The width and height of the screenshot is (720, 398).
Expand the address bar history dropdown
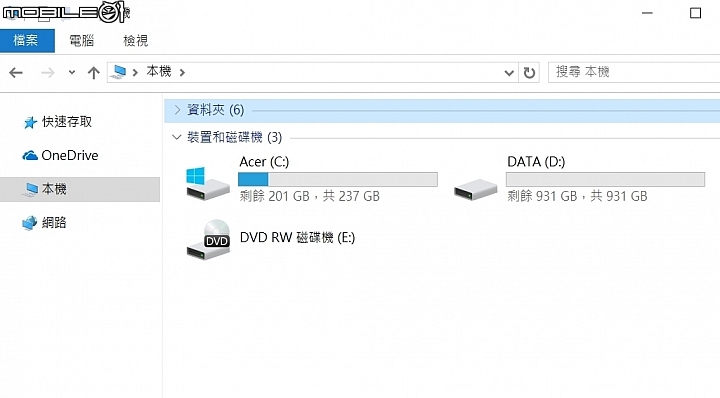tap(509, 73)
